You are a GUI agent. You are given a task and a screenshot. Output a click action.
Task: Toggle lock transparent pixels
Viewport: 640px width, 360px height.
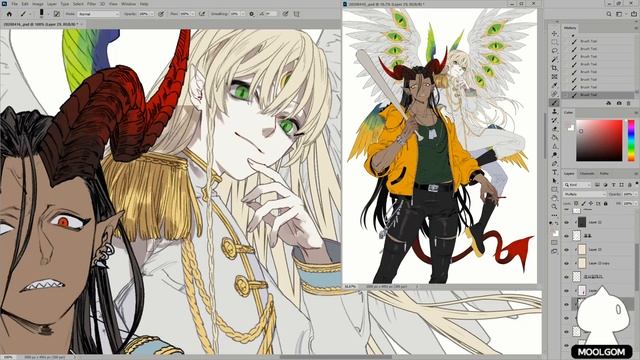[576, 203]
